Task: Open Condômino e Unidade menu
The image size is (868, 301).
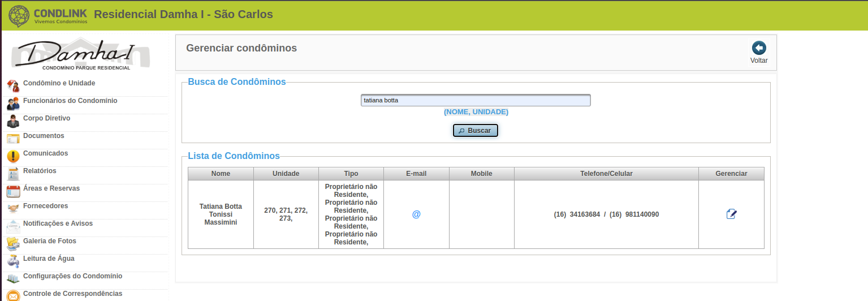Action: [59, 83]
